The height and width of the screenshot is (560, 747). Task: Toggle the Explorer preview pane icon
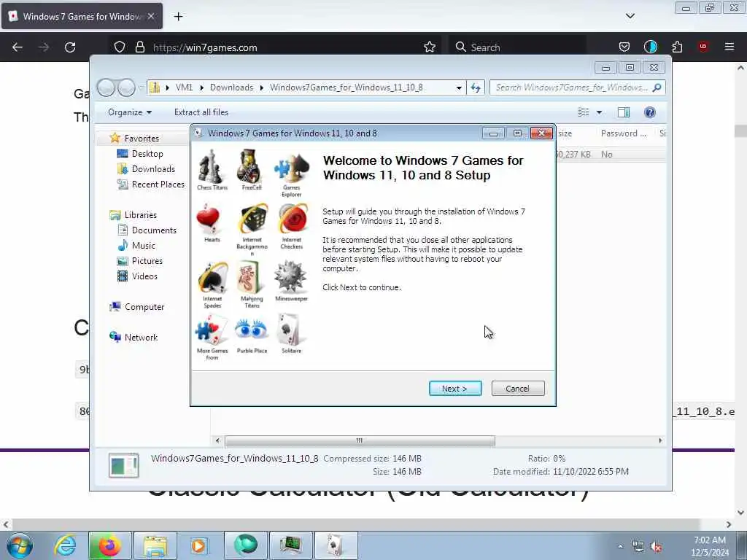click(x=623, y=112)
